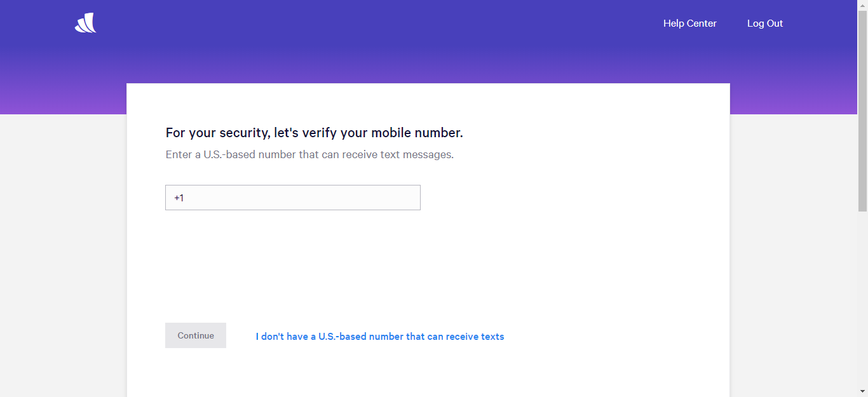Click the scrollbar down arrow
Viewport: 868px width, 397px height.
tap(862, 391)
